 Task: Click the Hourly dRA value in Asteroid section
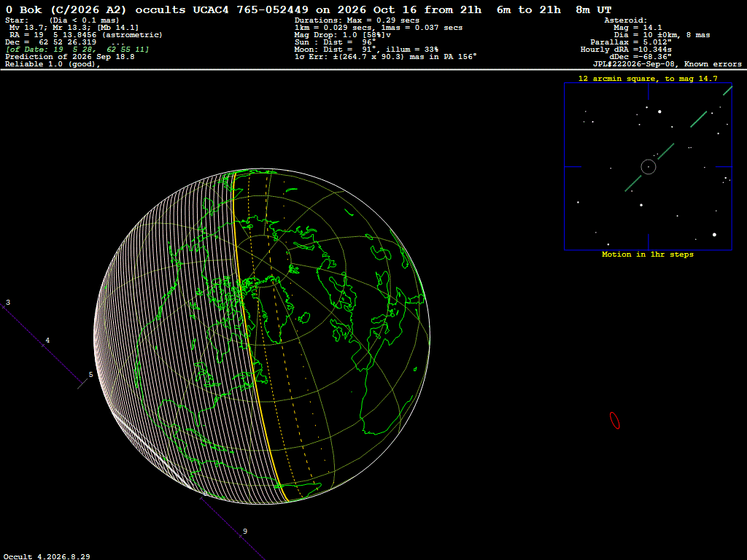(x=626, y=50)
